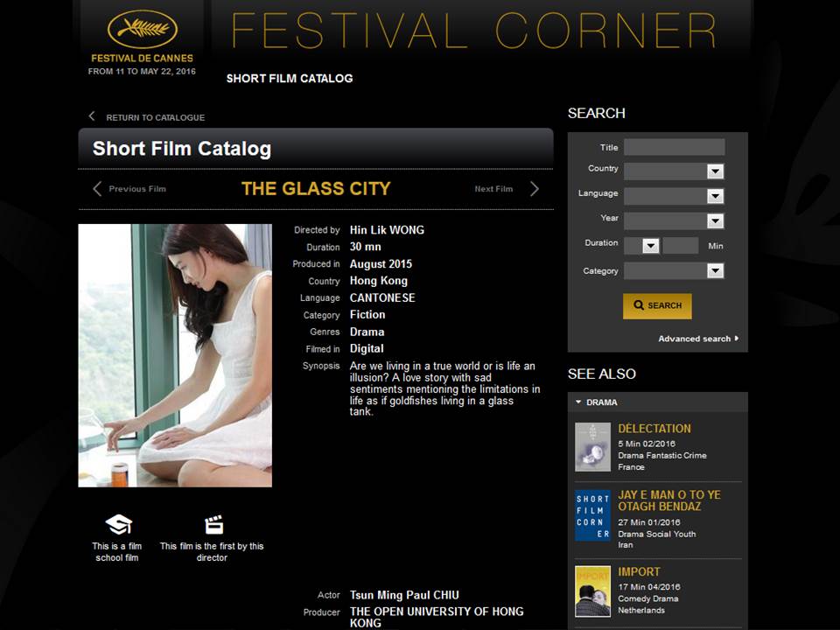Click the Return to Catalogue link
The width and height of the screenshot is (840, 630).
156,117
